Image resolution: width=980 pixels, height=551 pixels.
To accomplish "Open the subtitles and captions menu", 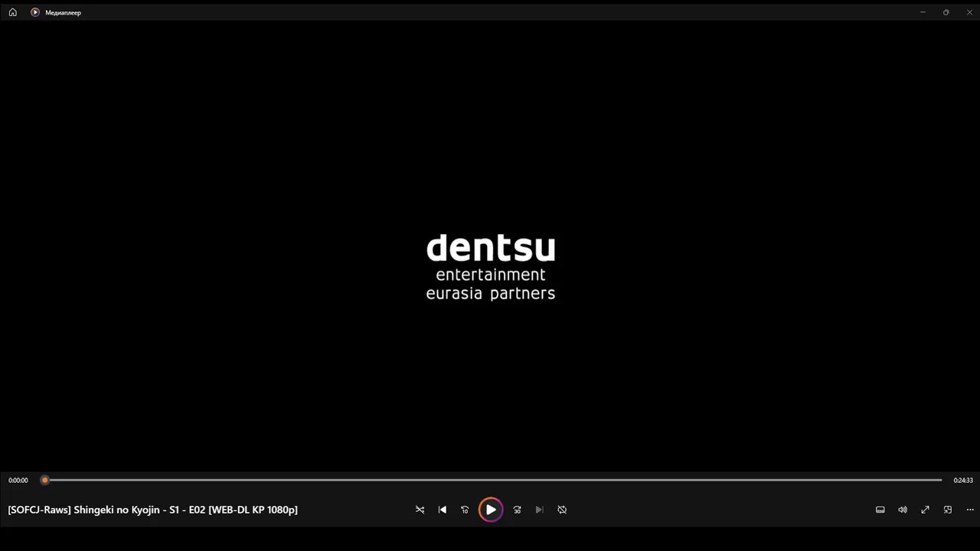I will click(x=880, y=510).
